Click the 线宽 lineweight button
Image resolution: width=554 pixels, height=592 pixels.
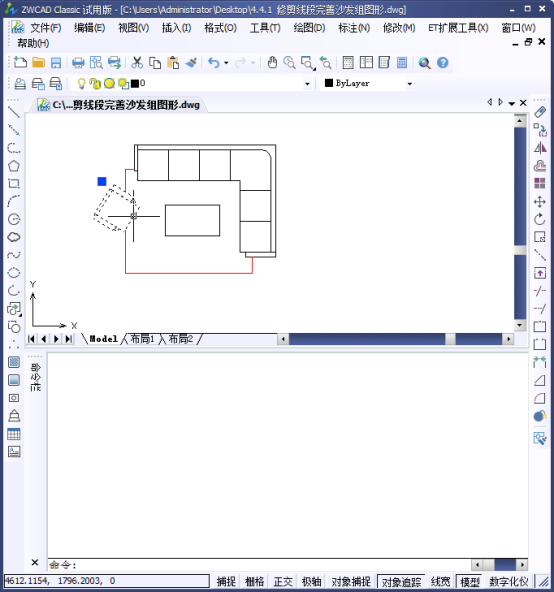(440, 581)
